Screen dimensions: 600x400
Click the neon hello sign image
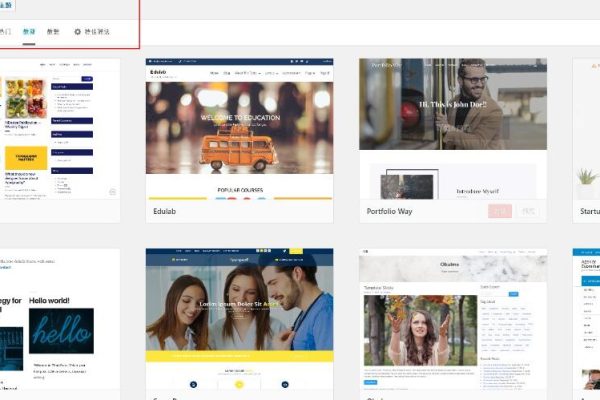point(60,330)
